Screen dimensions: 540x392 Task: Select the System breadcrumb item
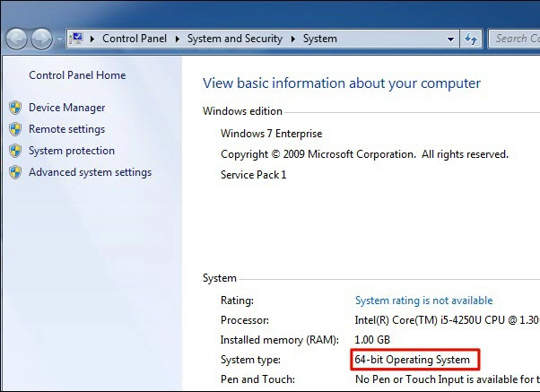320,39
